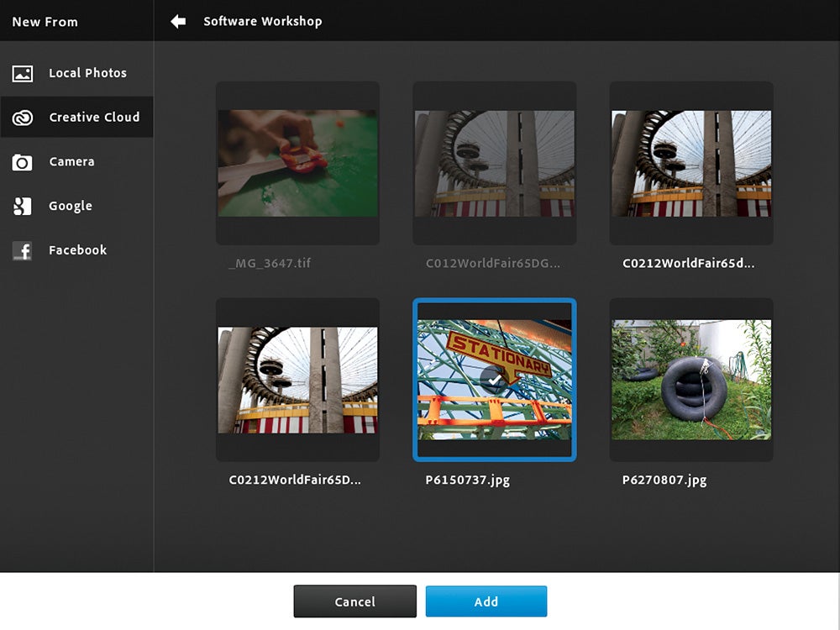Select the Local Photos source

pos(87,73)
